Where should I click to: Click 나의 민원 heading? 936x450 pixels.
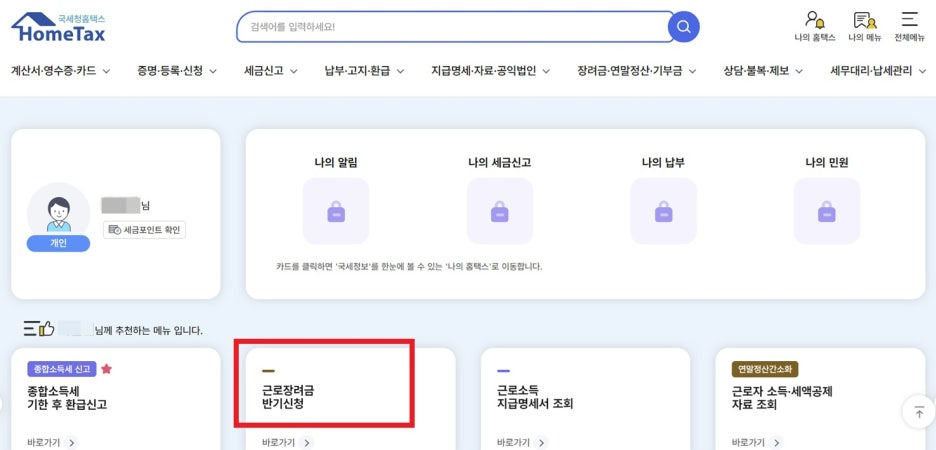(827, 162)
